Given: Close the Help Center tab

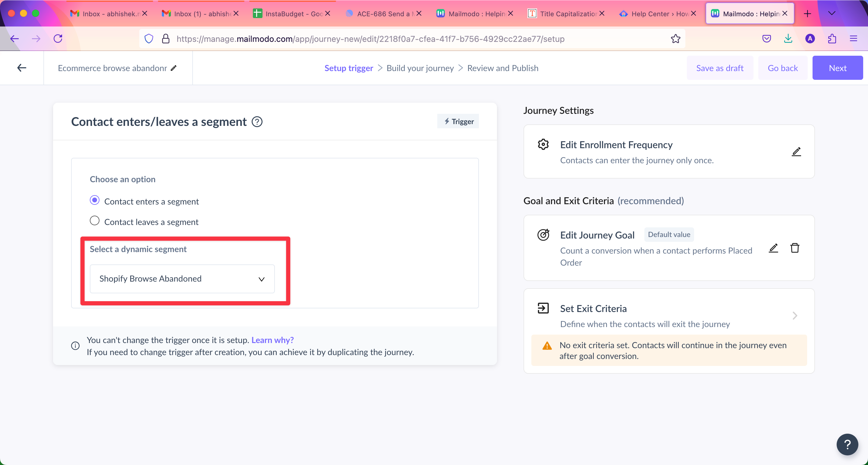Looking at the screenshot, I should pyautogui.click(x=693, y=14).
